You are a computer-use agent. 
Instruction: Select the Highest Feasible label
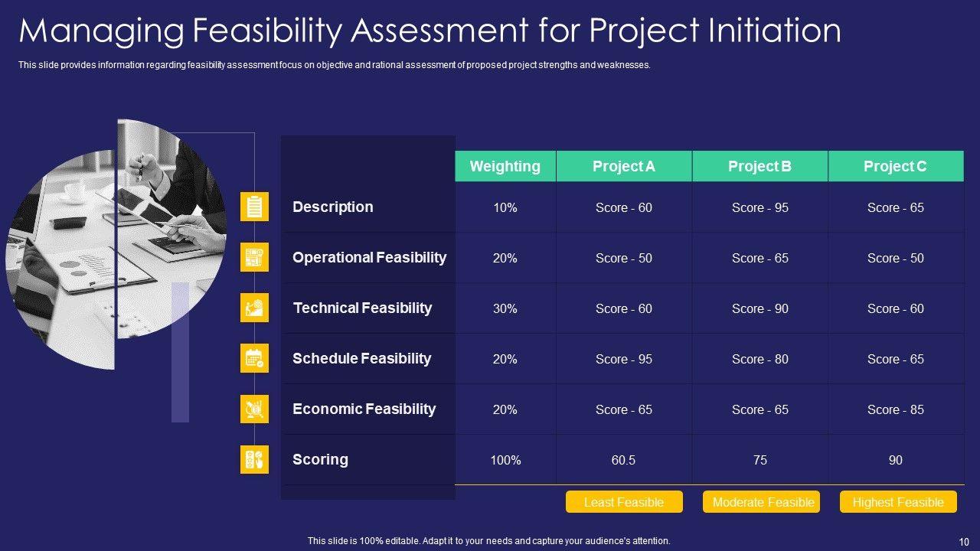pyautogui.click(x=897, y=502)
